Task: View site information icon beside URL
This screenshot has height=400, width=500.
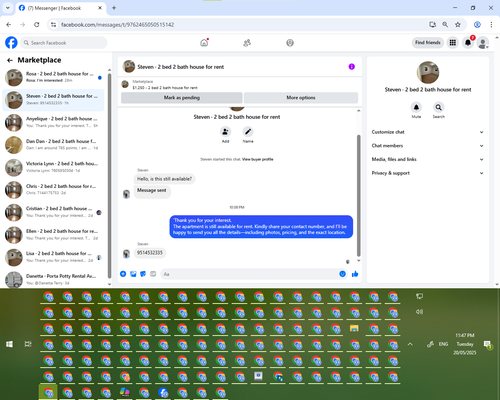Action: pyautogui.click(x=53, y=25)
